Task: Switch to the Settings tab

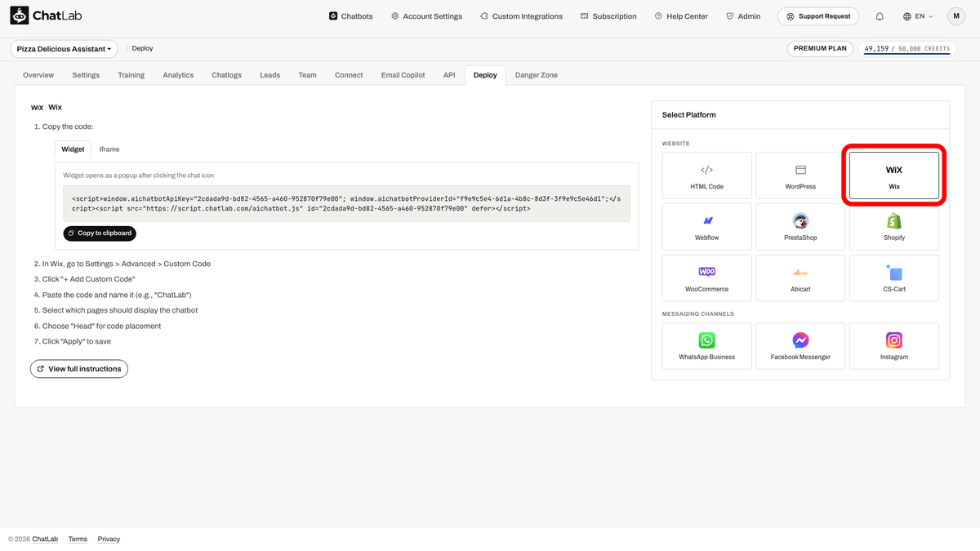Action: click(x=86, y=75)
